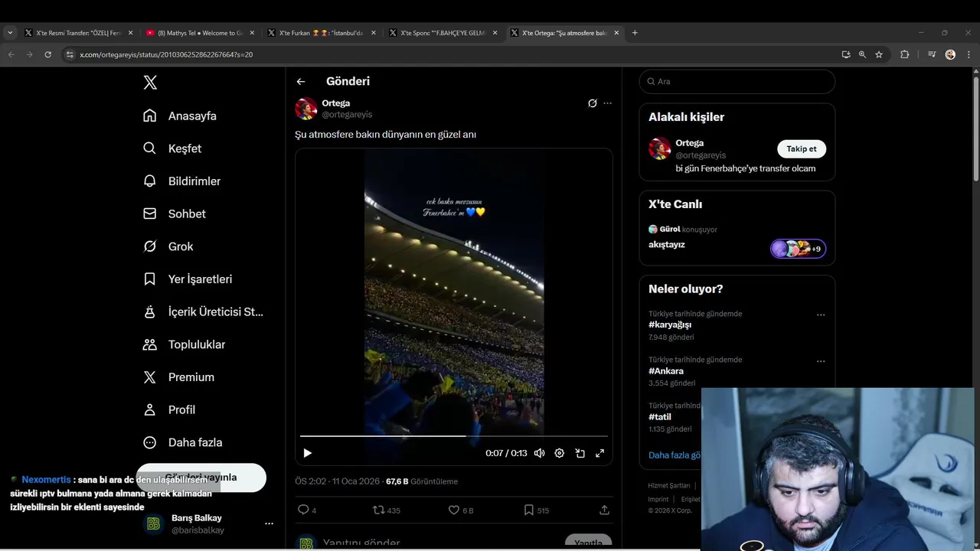Click the Ara search field

[737, 81]
